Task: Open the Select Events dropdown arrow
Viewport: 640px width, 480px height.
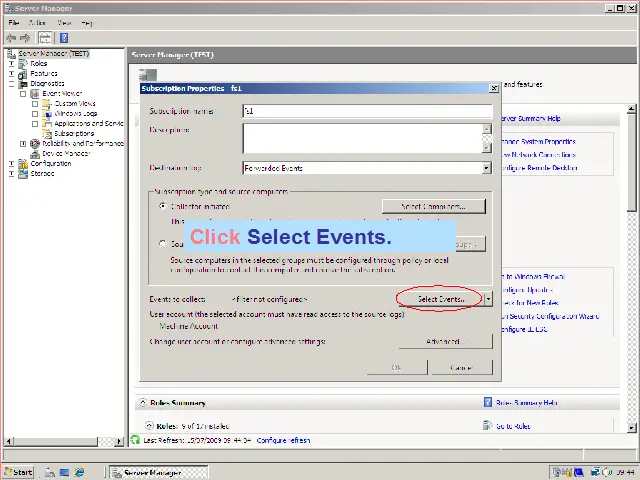Action: tap(488, 299)
